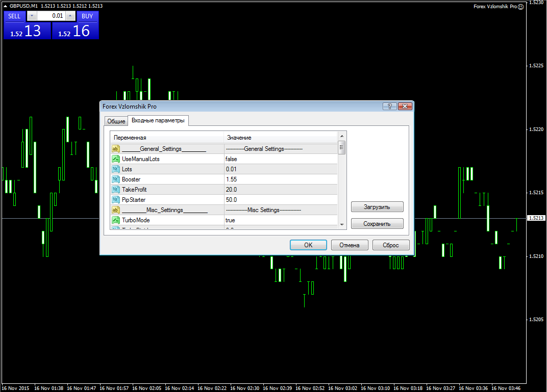The width and height of the screenshot is (547, 392).
Task: Select the Misc Settings value cell
Action: tap(281, 210)
